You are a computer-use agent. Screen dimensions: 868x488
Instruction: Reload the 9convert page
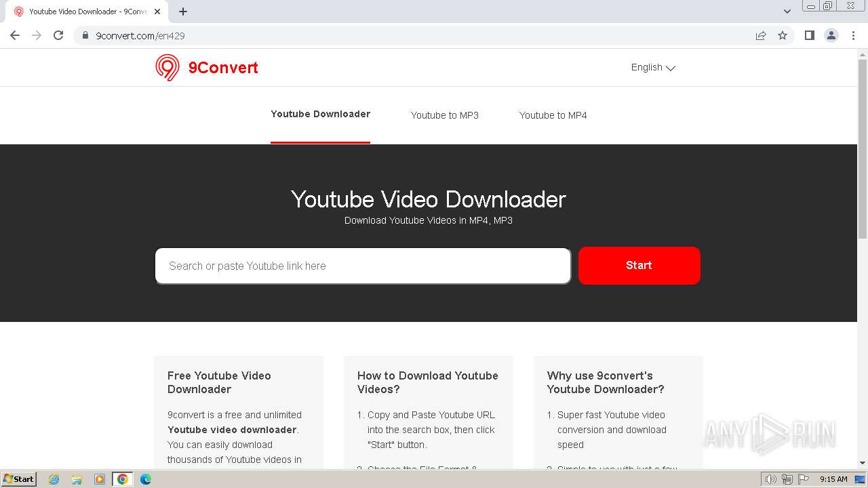click(58, 35)
